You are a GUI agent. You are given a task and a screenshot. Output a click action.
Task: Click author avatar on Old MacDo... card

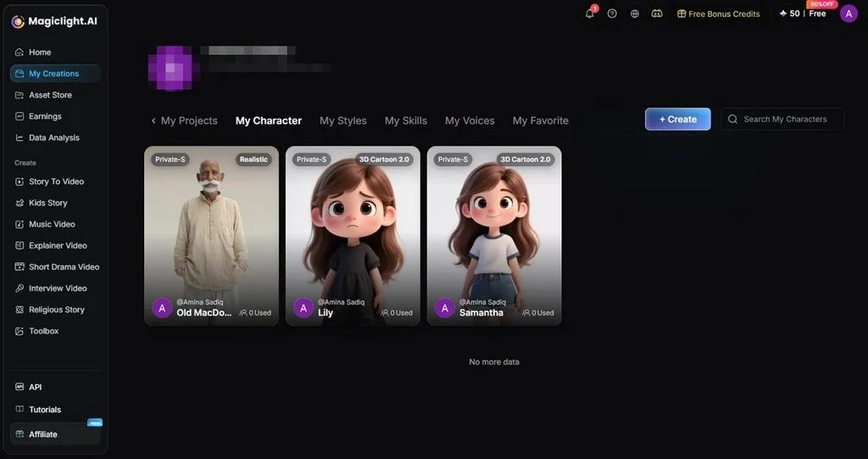coord(162,308)
